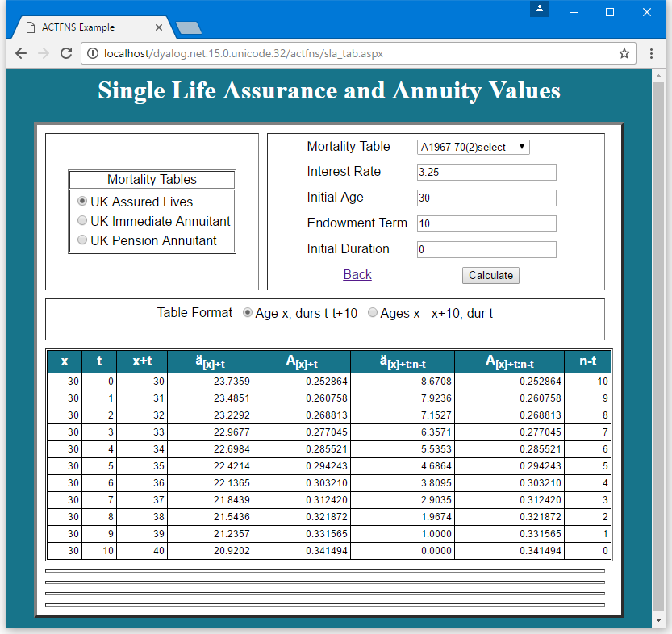Open a new browser tab
The image size is (672, 634).
tap(188, 28)
